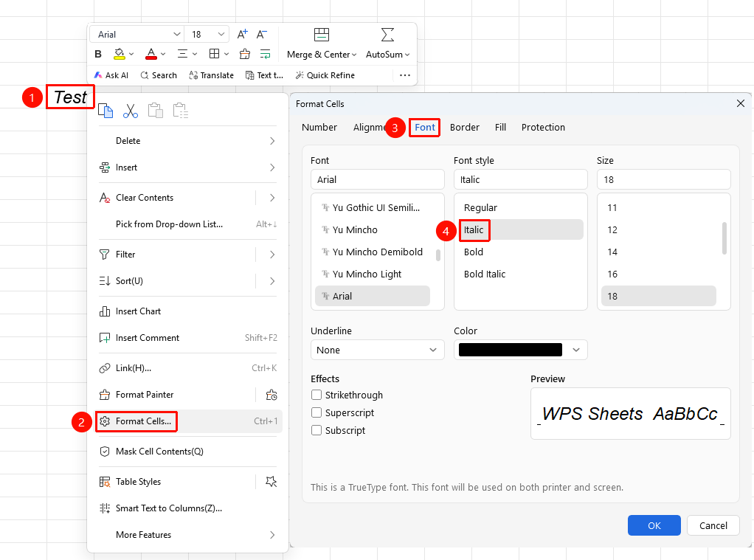Enable the Superscript checkbox
Viewport: 754px width, 560px height.
tap(317, 412)
